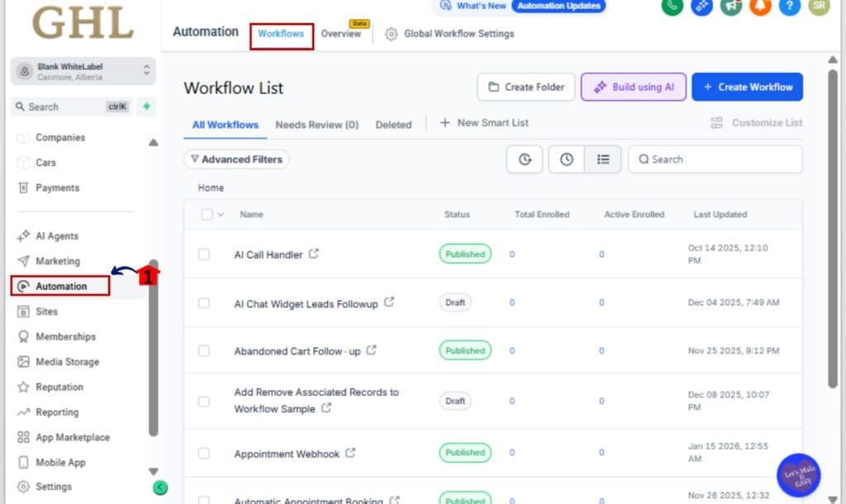The height and width of the screenshot is (504, 846).
Task: Click the Create Workflow button
Action: pyautogui.click(x=746, y=86)
